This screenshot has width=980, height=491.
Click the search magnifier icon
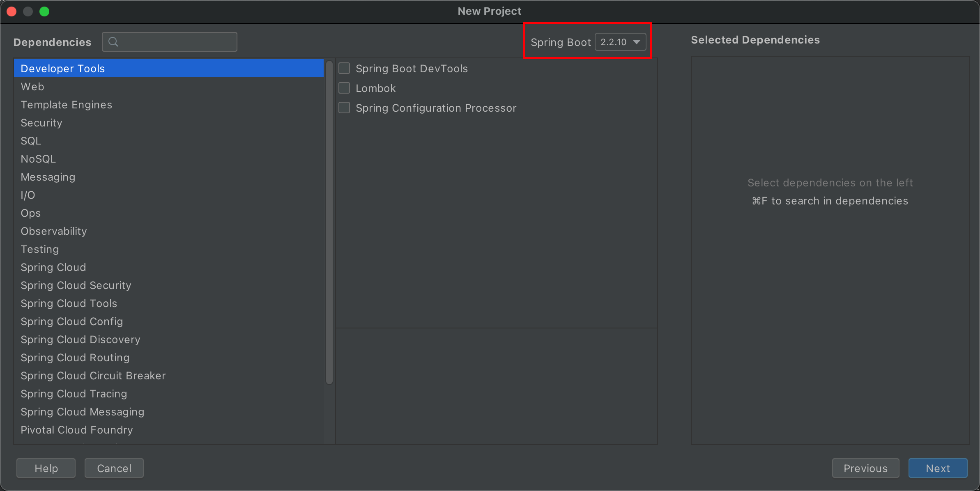(x=113, y=42)
